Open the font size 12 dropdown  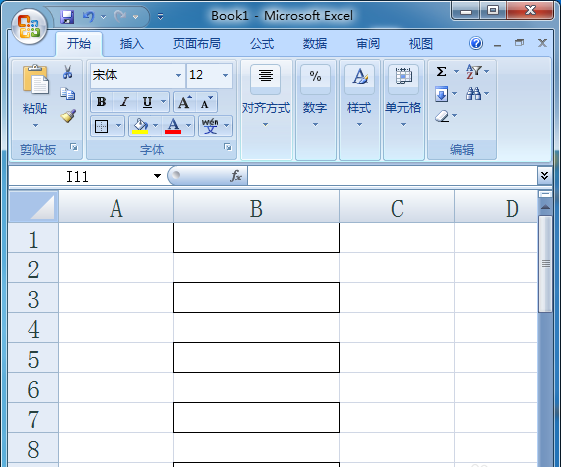[x=225, y=76]
